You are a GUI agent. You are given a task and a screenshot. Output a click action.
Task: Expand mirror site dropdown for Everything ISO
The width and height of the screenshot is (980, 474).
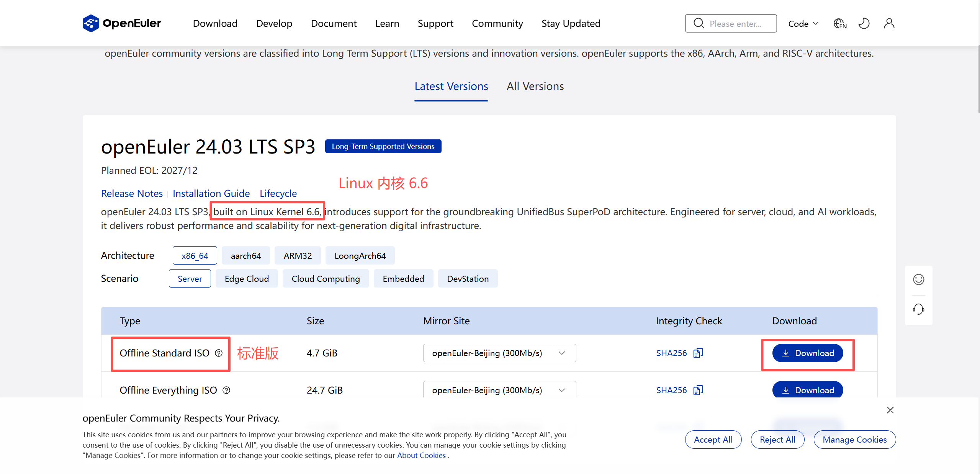click(499, 390)
